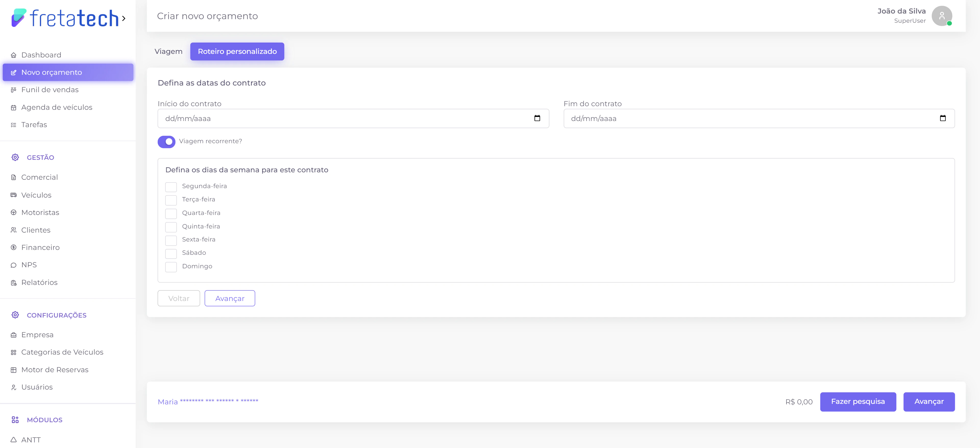Image resolution: width=980 pixels, height=448 pixels.
Task: Select the Roteiro personalizado tab
Action: point(237,51)
